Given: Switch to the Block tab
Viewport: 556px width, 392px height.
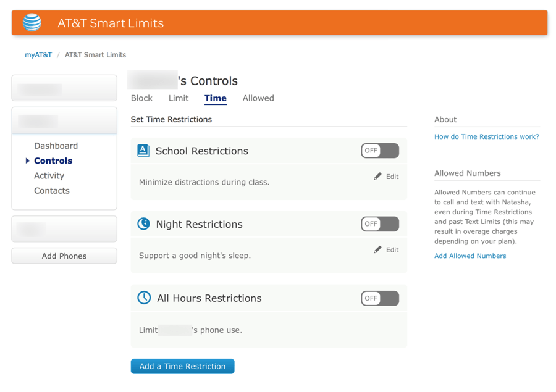Looking at the screenshot, I should (x=141, y=98).
